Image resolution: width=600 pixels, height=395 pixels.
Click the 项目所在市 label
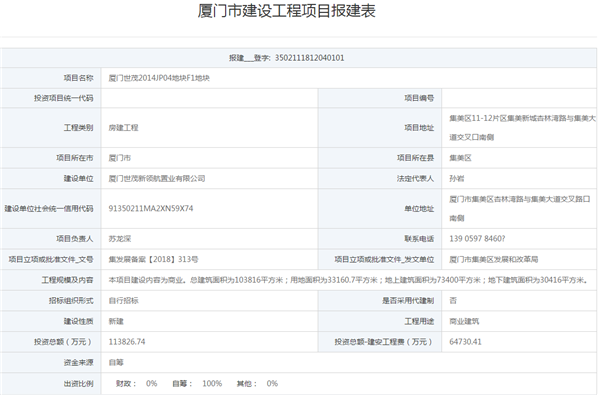75,158
